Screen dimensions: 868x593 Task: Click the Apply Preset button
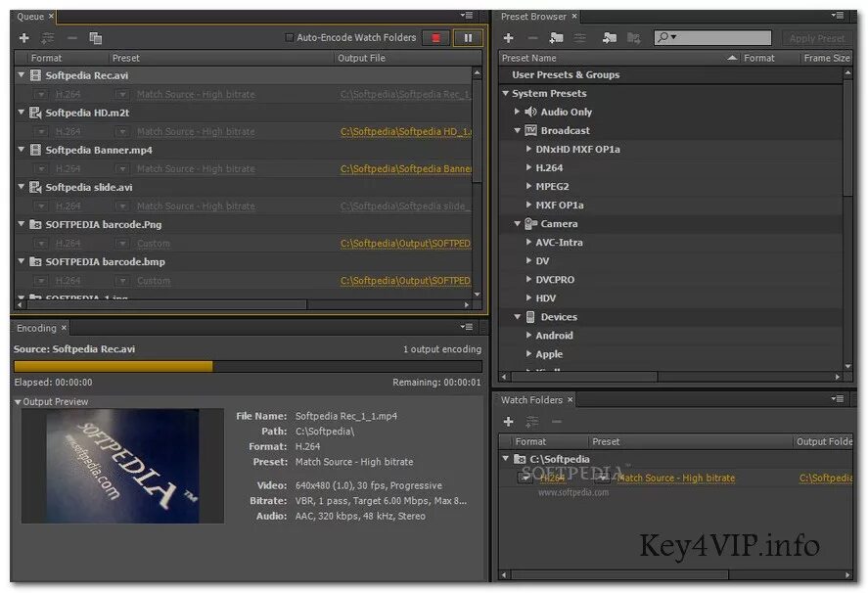tap(817, 38)
